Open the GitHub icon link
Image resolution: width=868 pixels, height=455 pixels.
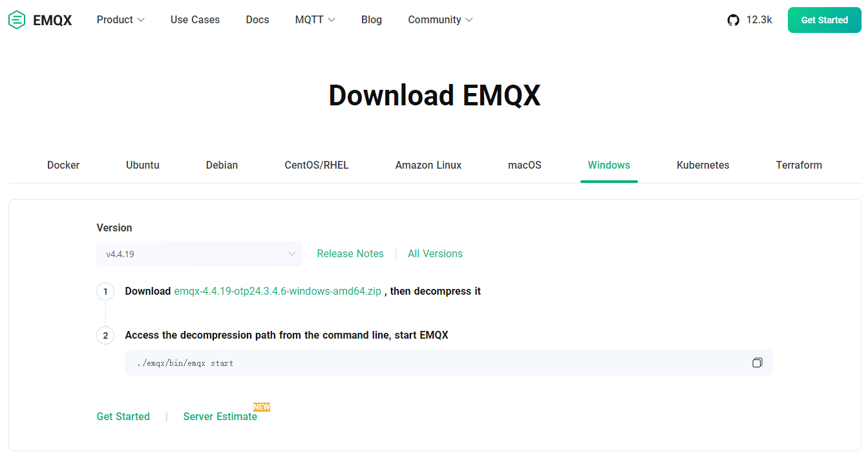click(733, 20)
